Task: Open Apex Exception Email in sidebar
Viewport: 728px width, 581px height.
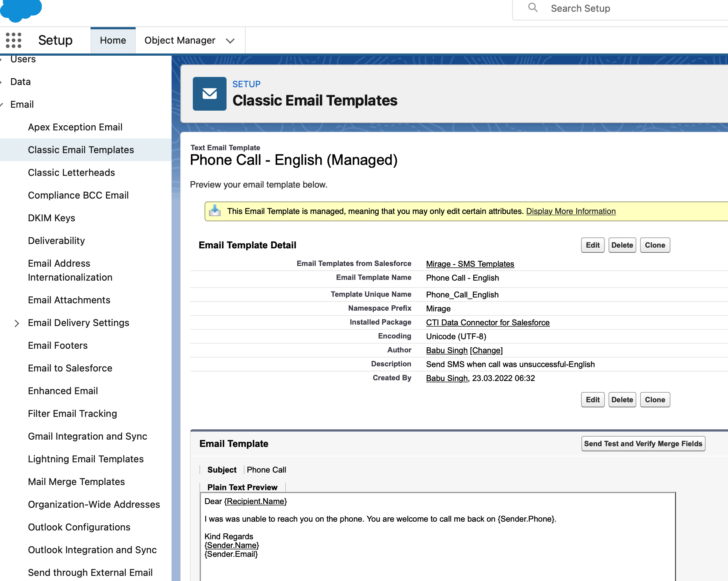Action: click(x=75, y=127)
